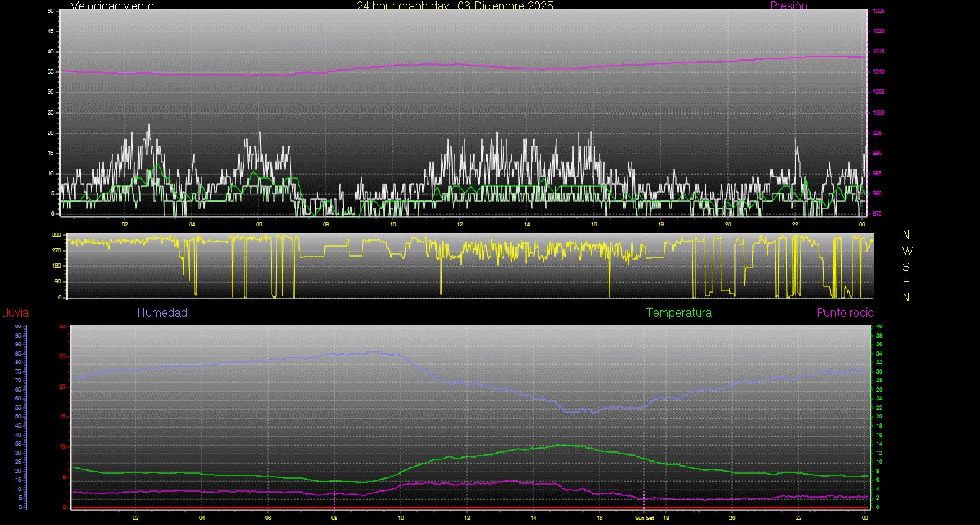Select the blue 'Humedad' label
Image resolution: width=980 pixels, height=525 pixels.
click(x=162, y=313)
